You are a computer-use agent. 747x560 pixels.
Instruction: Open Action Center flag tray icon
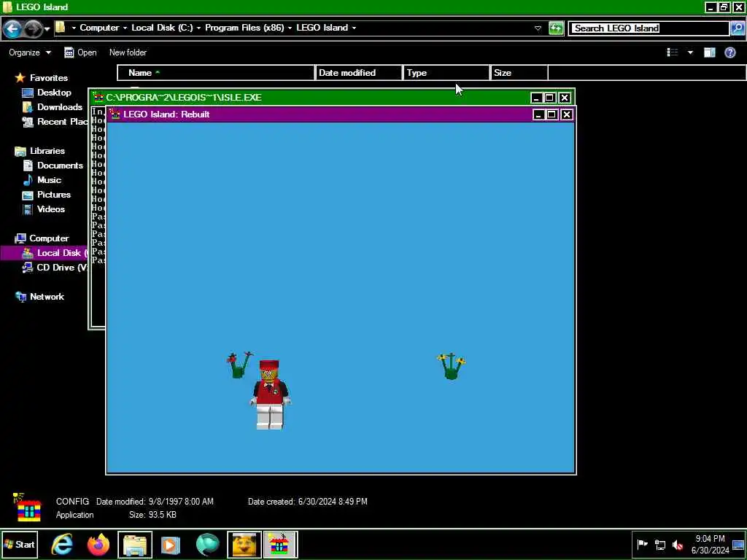[x=642, y=544]
